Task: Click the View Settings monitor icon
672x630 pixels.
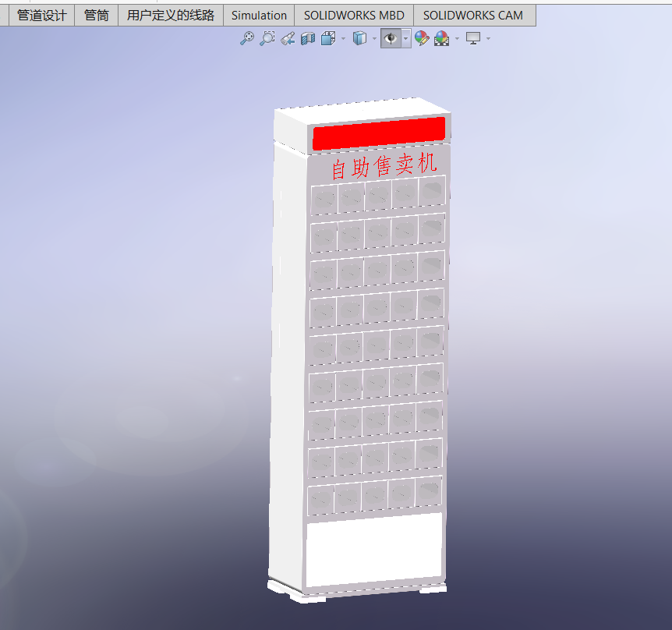Action: [x=473, y=38]
